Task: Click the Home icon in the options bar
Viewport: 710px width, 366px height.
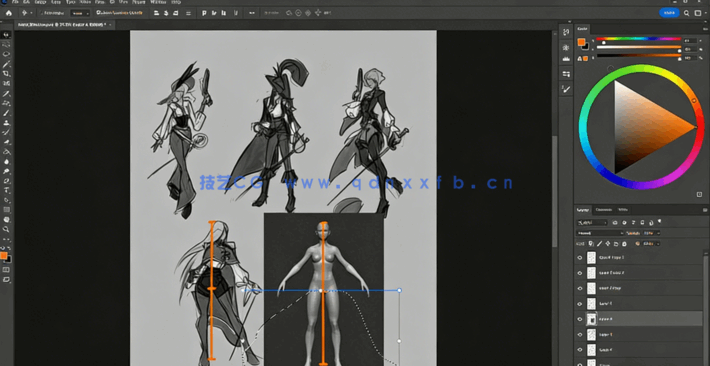Action: 9,13
